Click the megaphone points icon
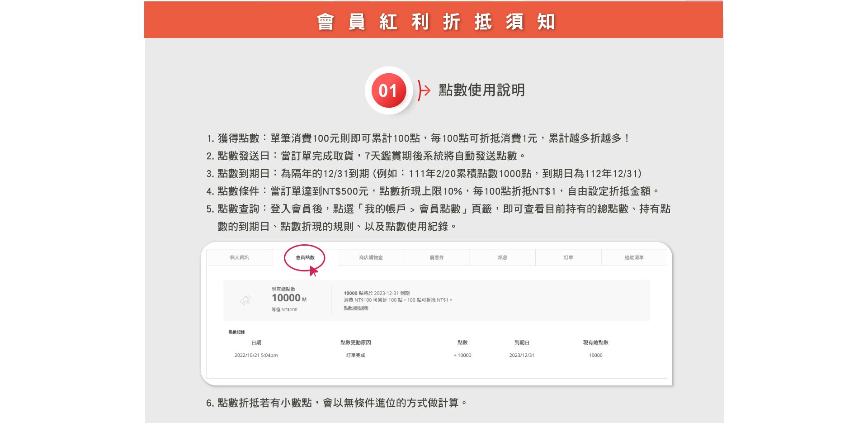Image resolution: width=868 pixels, height=423 pixels. 245,300
